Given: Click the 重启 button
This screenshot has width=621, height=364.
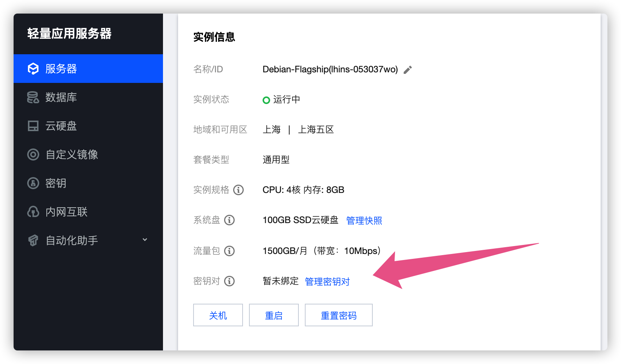Looking at the screenshot, I should point(274,315).
